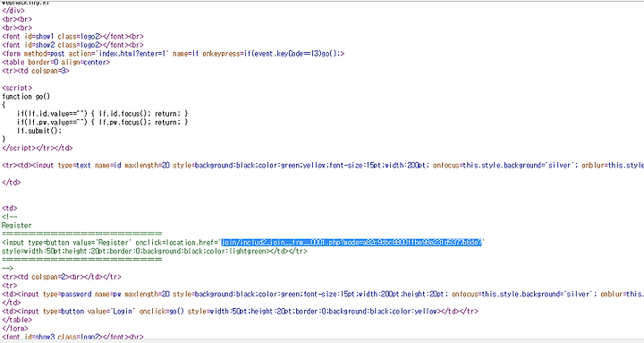This screenshot has height=343, width=644.
Task: Click the closing form tag
Action: point(15,329)
